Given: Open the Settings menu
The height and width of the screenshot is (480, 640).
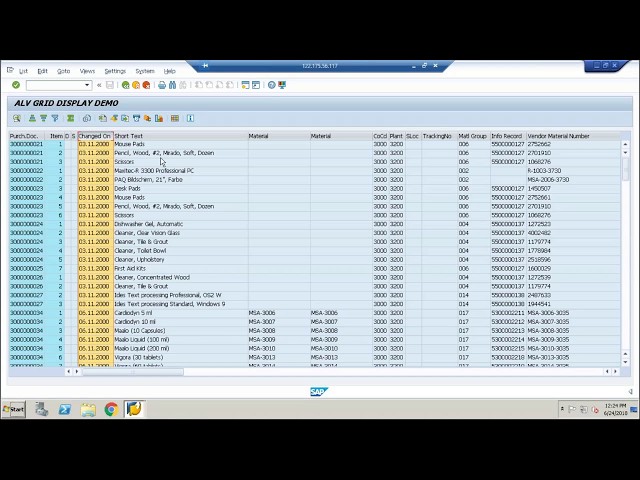Looking at the screenshot, I should (115, 71).
